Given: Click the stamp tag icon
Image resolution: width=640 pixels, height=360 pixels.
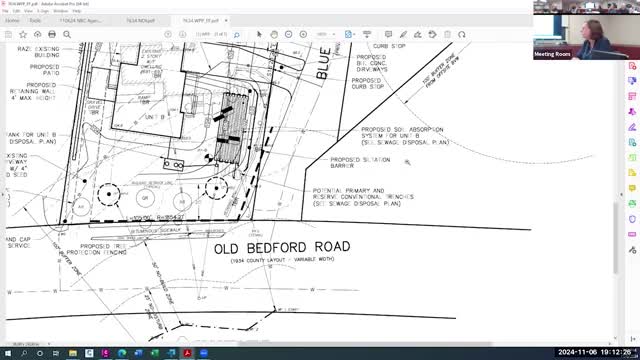Looking at the screenshot, I should 433,35.
